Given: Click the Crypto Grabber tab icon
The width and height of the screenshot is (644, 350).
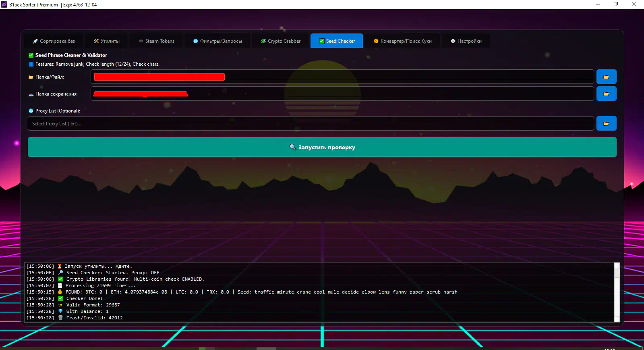Looking at the screenshot, I should tap(263, 41).
